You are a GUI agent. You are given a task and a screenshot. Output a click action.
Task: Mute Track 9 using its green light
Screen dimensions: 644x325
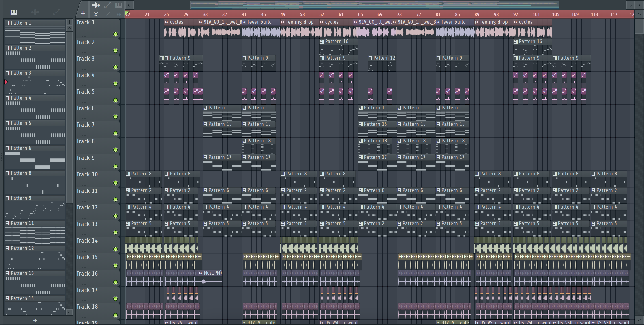coord(115,166)
